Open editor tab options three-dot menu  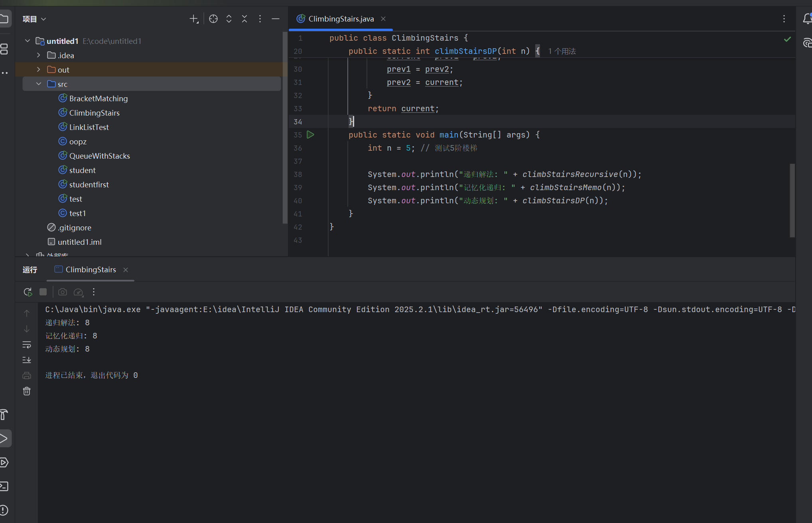[x=784, y=19]
